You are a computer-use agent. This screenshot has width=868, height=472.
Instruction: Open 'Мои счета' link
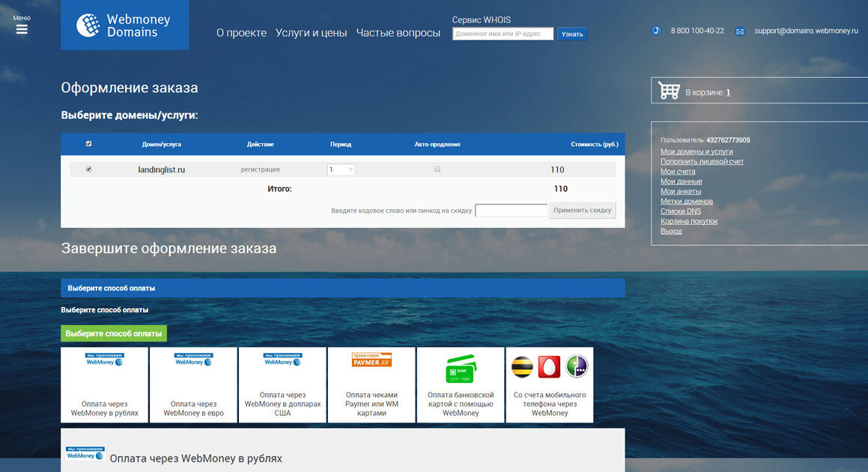[x=678, y=171]
